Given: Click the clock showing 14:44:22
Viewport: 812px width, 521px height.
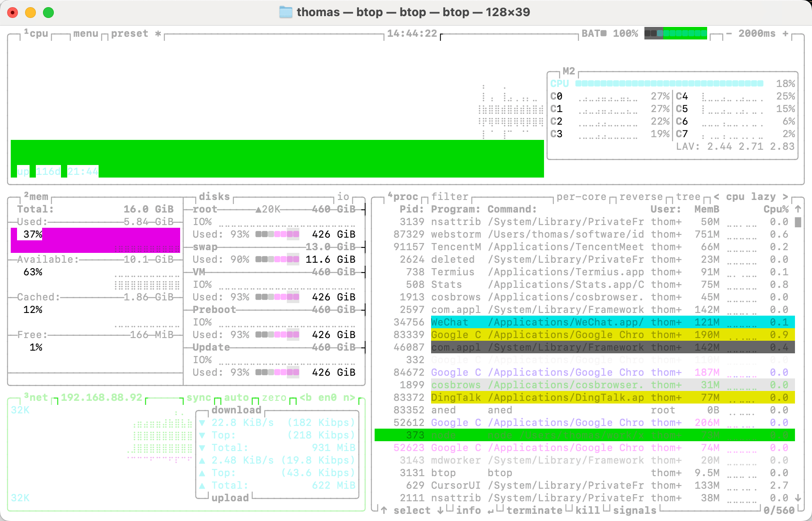Looking at the screenshot, I should (412, 34).
